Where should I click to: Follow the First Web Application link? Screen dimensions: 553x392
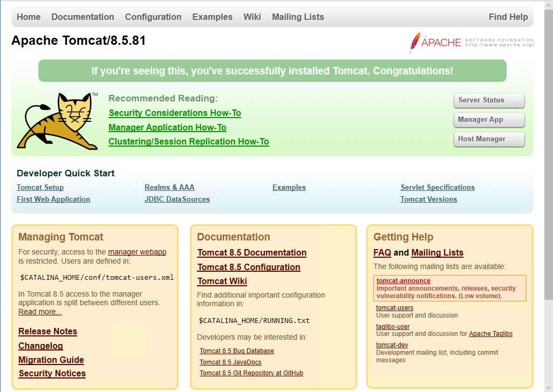(x=53, y=199)
